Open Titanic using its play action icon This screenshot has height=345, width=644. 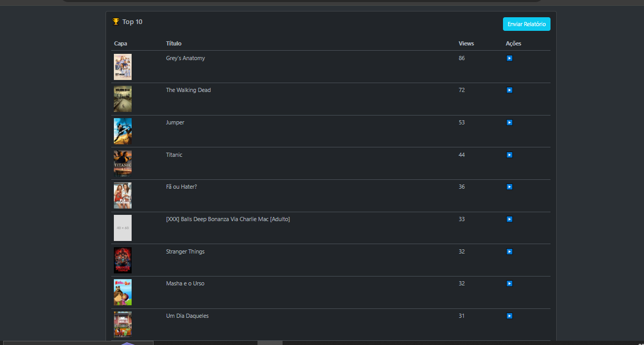coord(509,155)
